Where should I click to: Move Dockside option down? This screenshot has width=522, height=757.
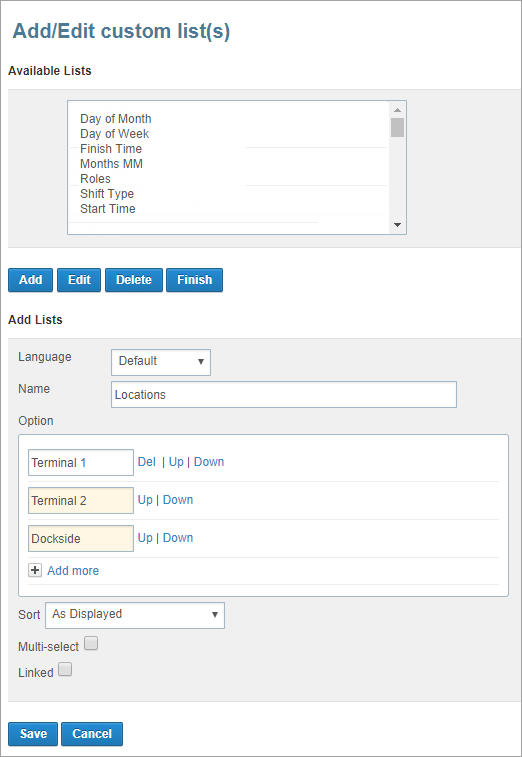[x=178, y=538]
